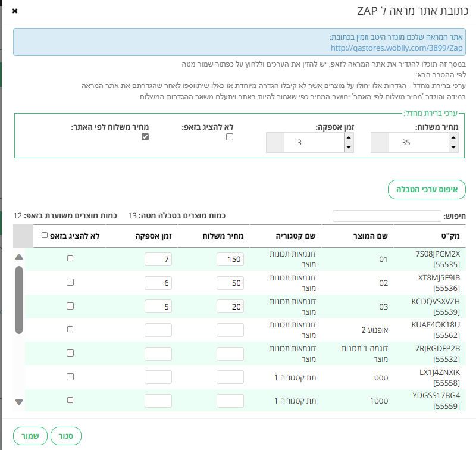
Task: Click the table's vertical scrollbar thumb
Action: point(19,300)
